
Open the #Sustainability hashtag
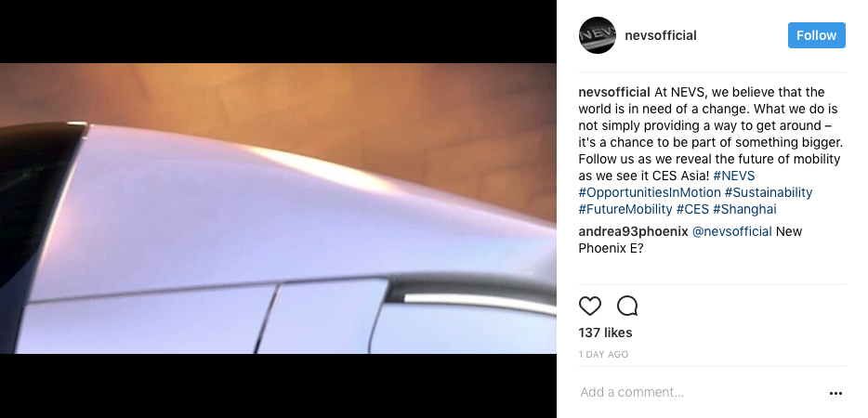coord(769,192)
